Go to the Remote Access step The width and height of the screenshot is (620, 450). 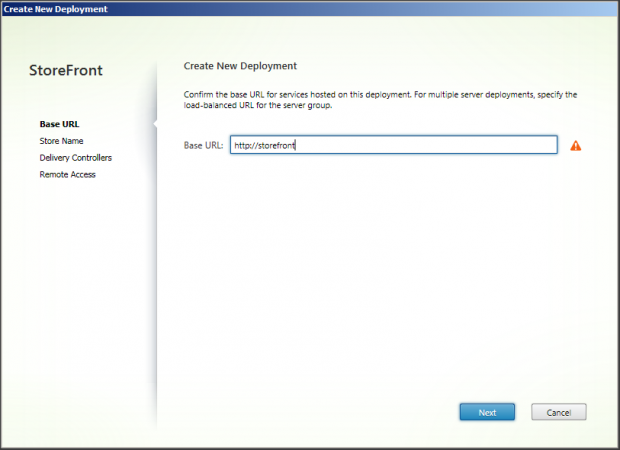pos(68,174)
